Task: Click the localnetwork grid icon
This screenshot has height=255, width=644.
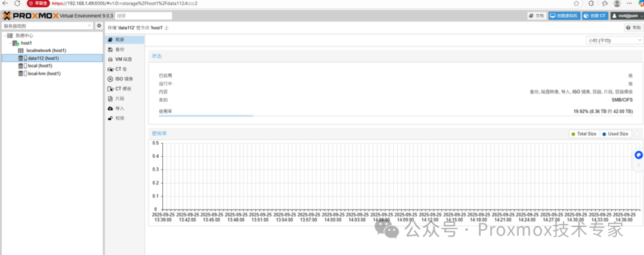Action: pyautogui.click(x=21, y=51)
